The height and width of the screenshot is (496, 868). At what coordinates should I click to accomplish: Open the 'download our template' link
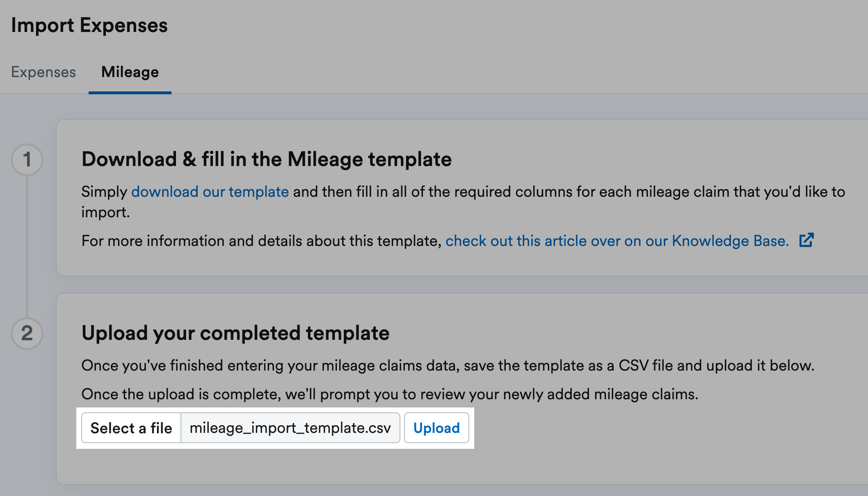(x=210, y=192)
